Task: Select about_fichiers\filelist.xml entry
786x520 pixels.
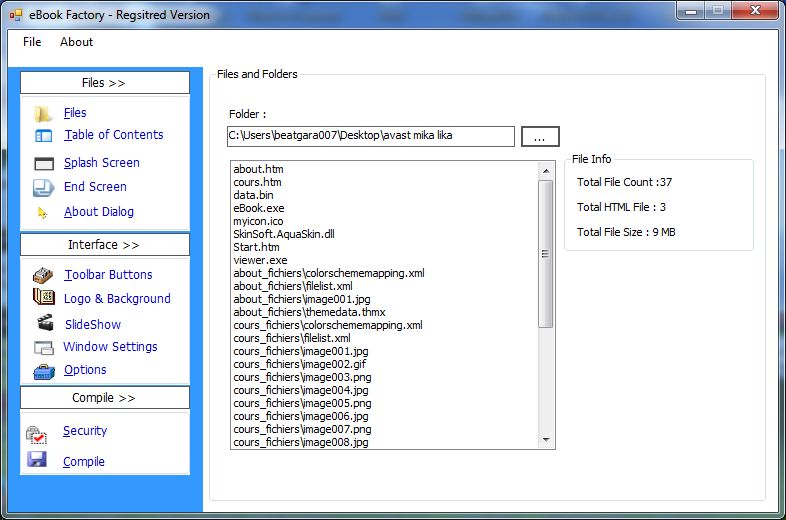Action: point(293,286)
